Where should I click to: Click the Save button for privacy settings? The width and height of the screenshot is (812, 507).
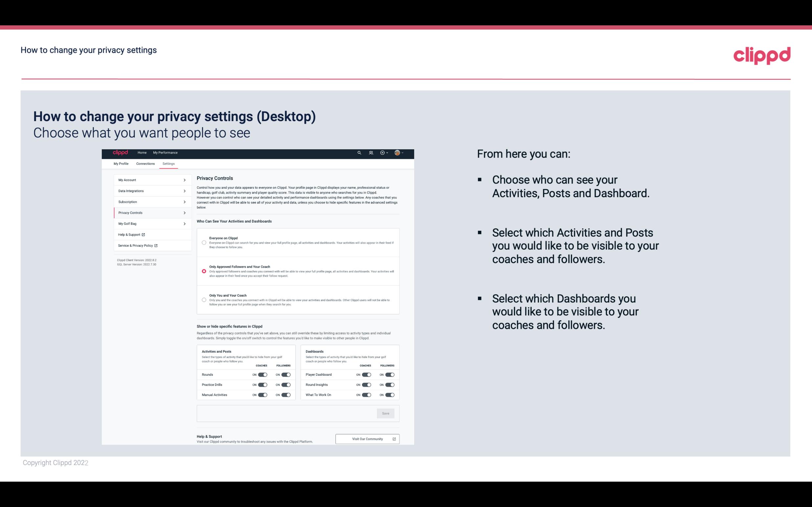[x=386, y=413]
